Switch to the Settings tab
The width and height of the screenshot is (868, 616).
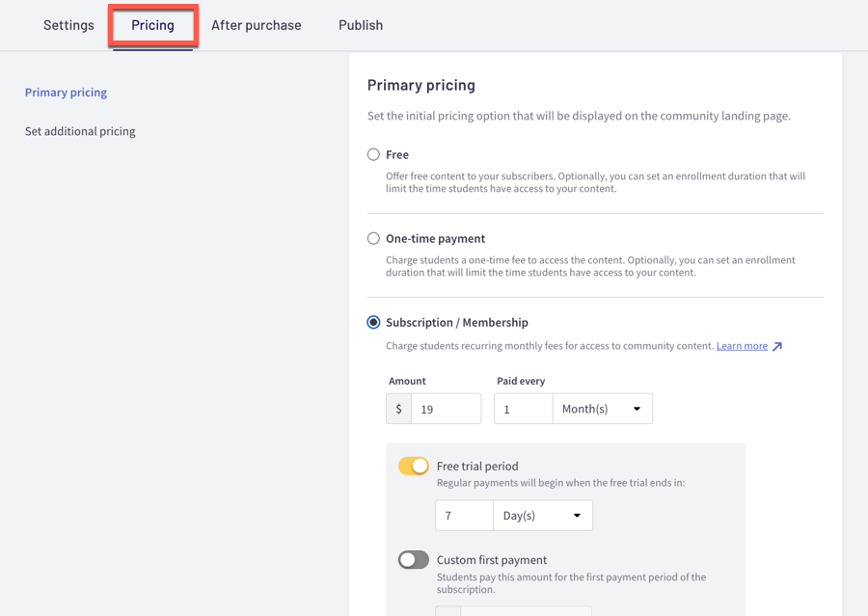click(68, 25)
